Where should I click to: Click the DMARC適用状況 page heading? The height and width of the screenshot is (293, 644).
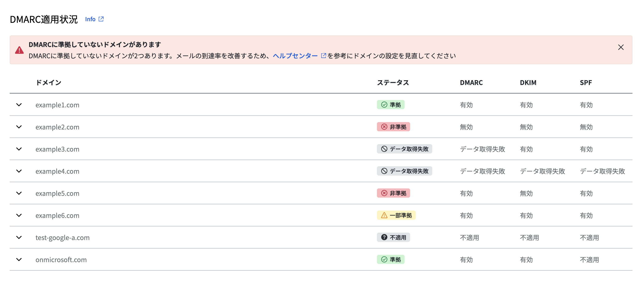(x=44, y=19)
